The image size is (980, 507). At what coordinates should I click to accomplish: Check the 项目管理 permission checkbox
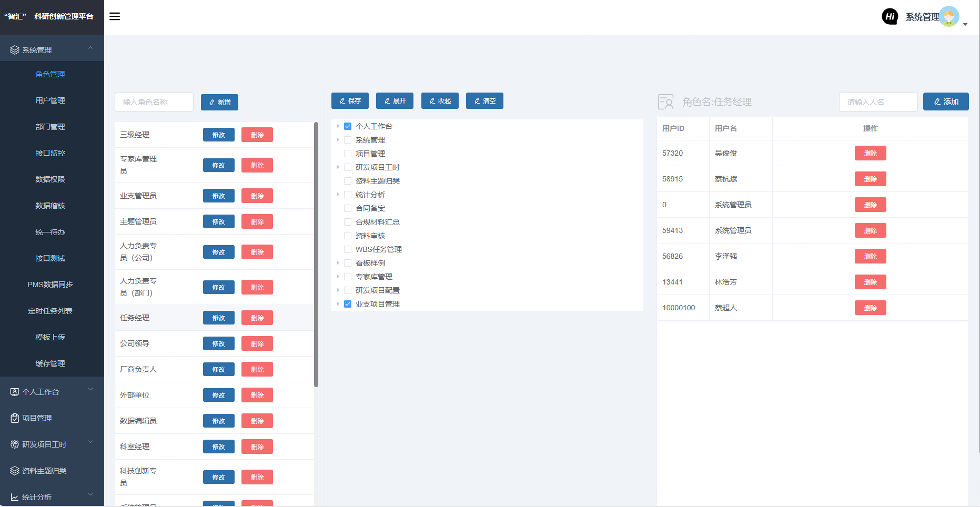pos(348,154)
